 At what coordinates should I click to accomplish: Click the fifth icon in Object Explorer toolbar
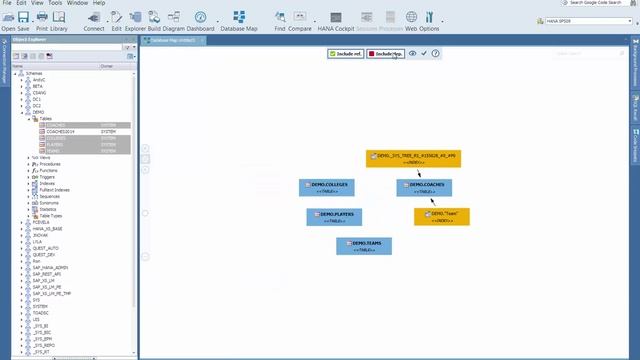(50, 56)
